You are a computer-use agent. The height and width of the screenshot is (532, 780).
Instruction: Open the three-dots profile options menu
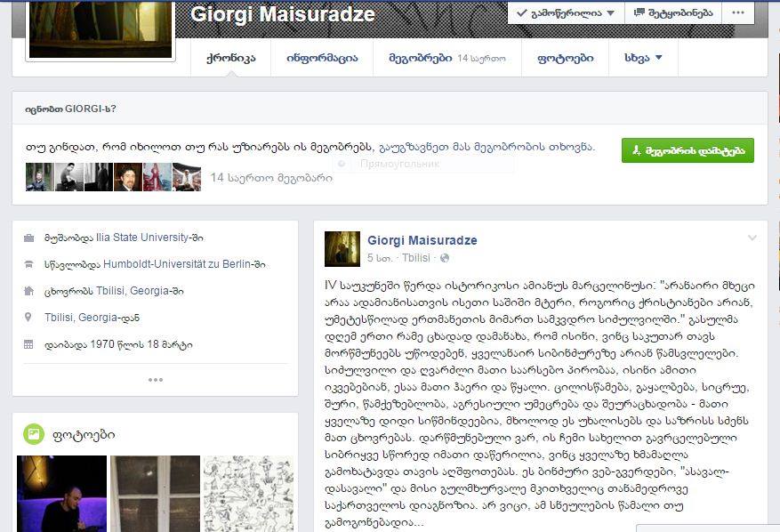pyautogui.click(x=738, y=13)
